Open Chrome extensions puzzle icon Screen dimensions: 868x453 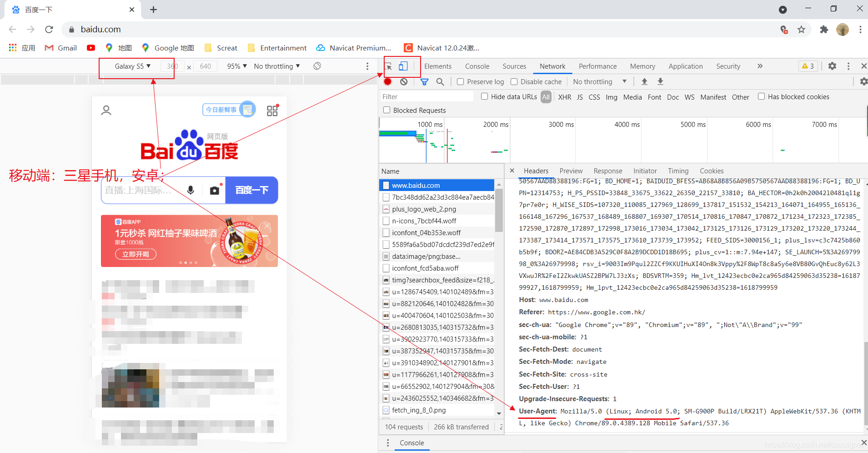[x=824, y=30]
